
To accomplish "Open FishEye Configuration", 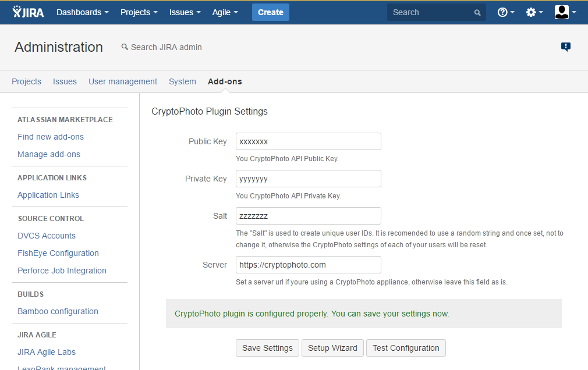I will coord(58,253).
